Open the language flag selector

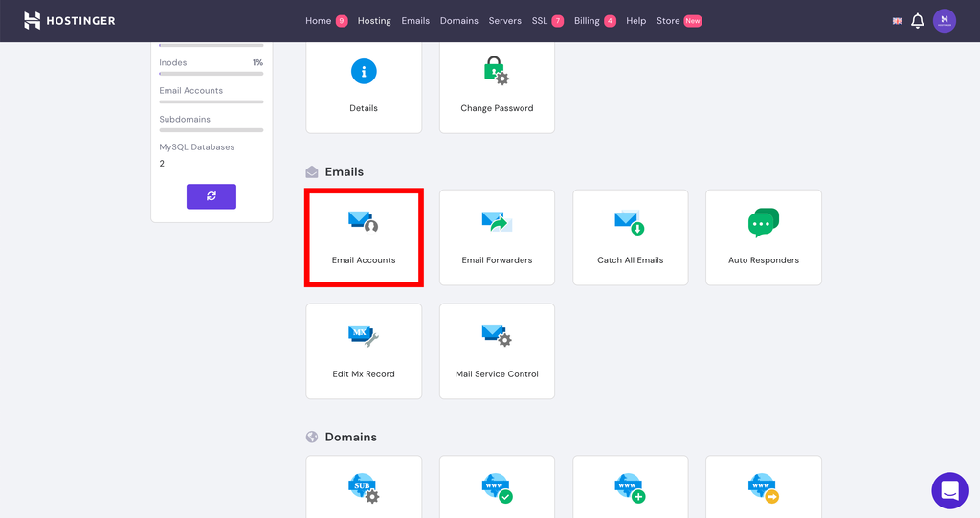pos(898,21)
